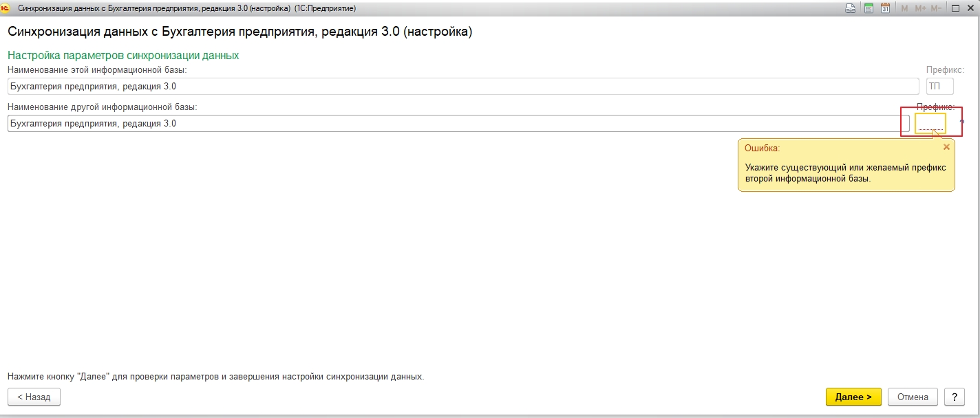Click the other infobase name field
The width and height of the screenshot is (980, 418).
tap(458, 124)
